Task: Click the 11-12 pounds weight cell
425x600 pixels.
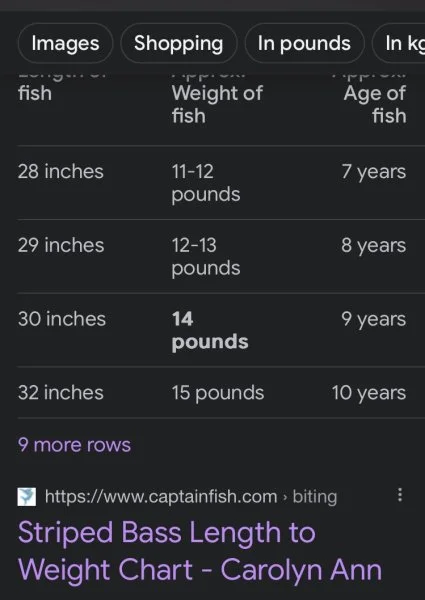Action: click(x=206, y=183)
